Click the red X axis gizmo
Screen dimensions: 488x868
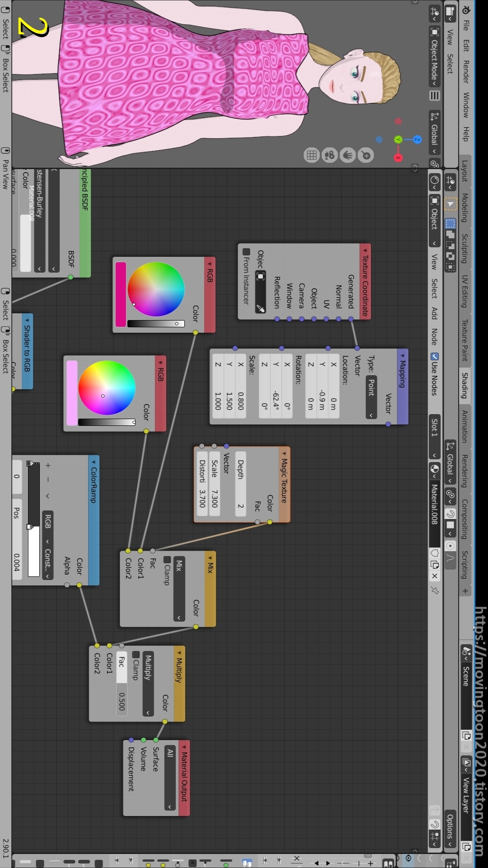(398, 158)
